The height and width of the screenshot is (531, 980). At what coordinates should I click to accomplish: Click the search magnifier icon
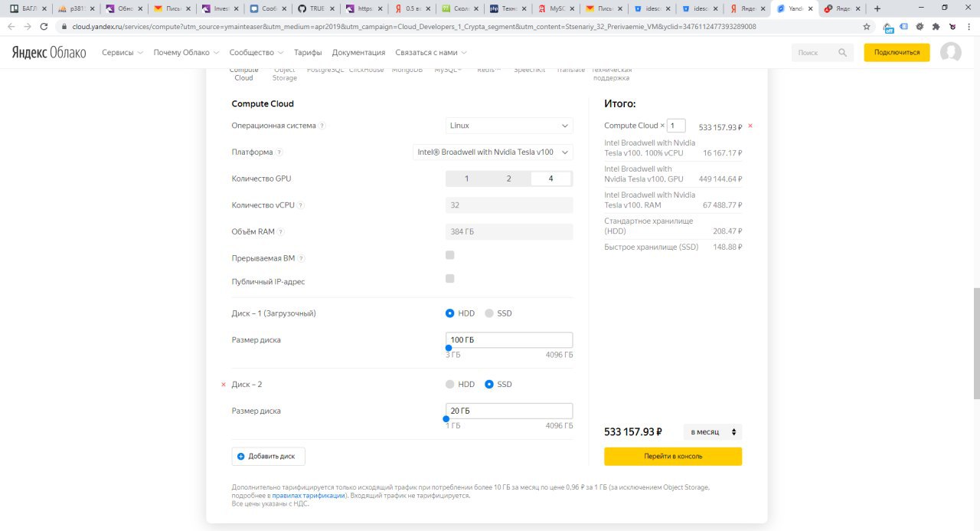[842, 53]
